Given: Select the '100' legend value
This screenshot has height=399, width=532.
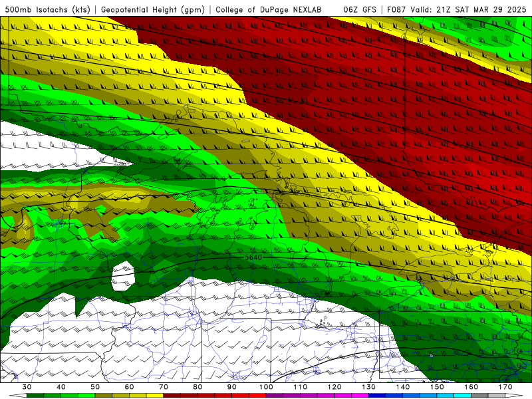Looking at the screenshot, I should [267, 387].
